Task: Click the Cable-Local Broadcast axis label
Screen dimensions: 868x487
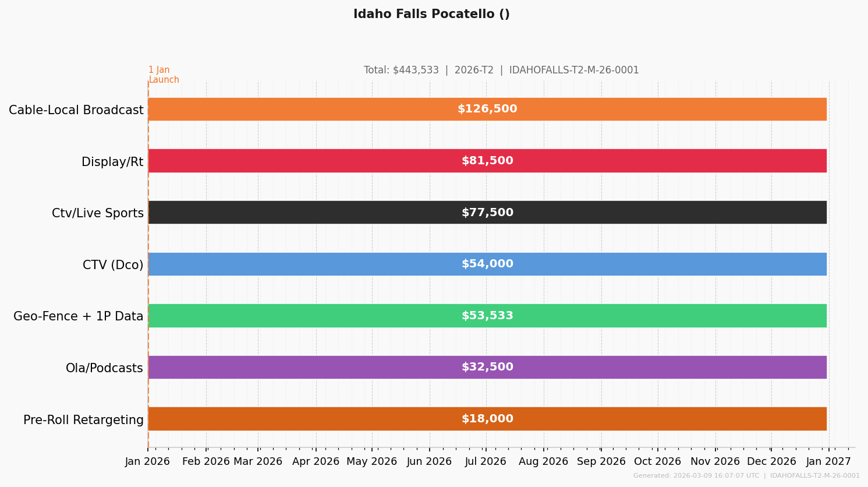Action: [x=76, y=110]
